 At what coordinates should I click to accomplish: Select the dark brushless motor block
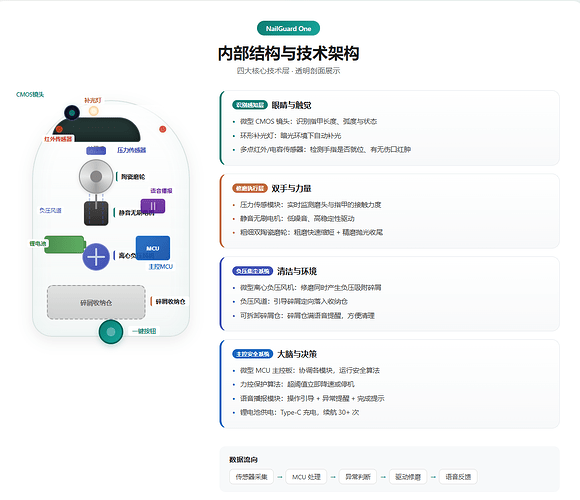(96, 213)
